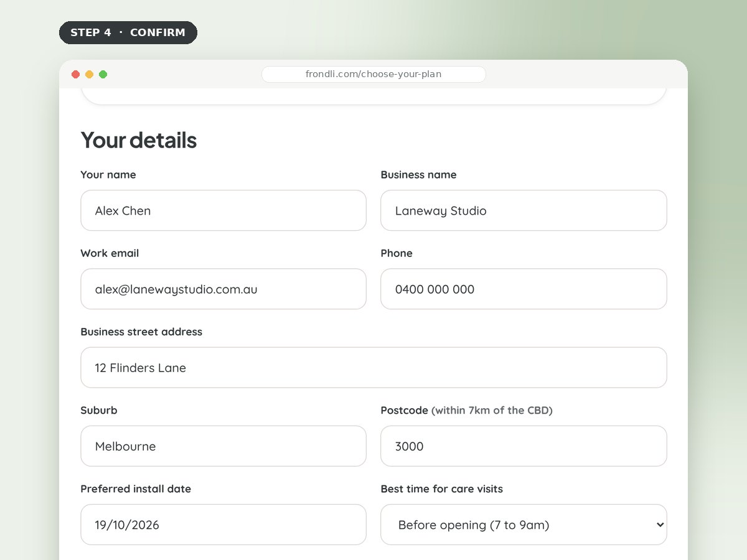This screenshot has height=560, width=747.
Task: Click the Business street address label
Action: [x=141, y=332]
